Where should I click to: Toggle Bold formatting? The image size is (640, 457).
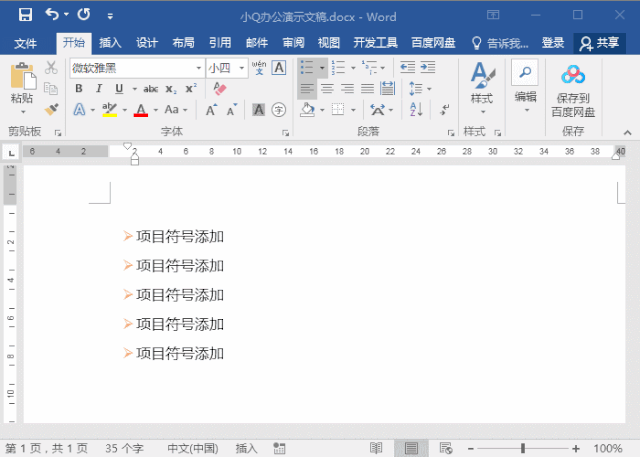click(79, 89)
